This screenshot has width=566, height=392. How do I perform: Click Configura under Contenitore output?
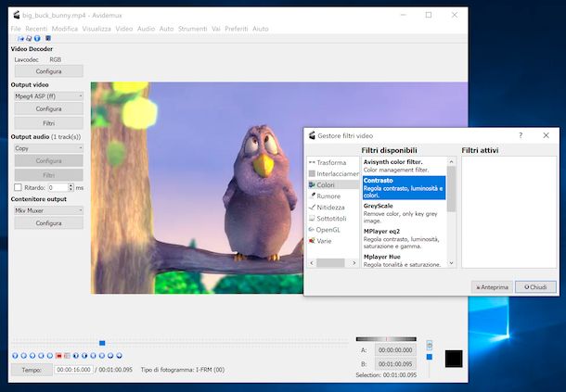tap(49, 222)
